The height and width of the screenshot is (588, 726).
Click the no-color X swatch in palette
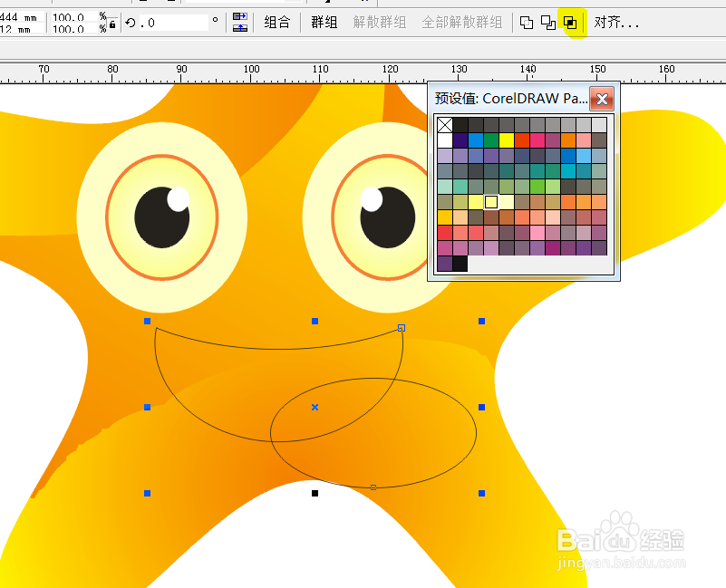click(444, 124)
